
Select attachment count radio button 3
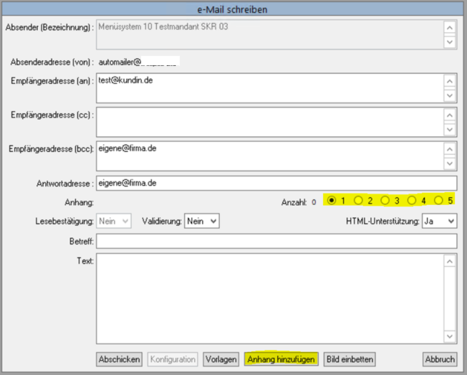click(x=385, y=200)
